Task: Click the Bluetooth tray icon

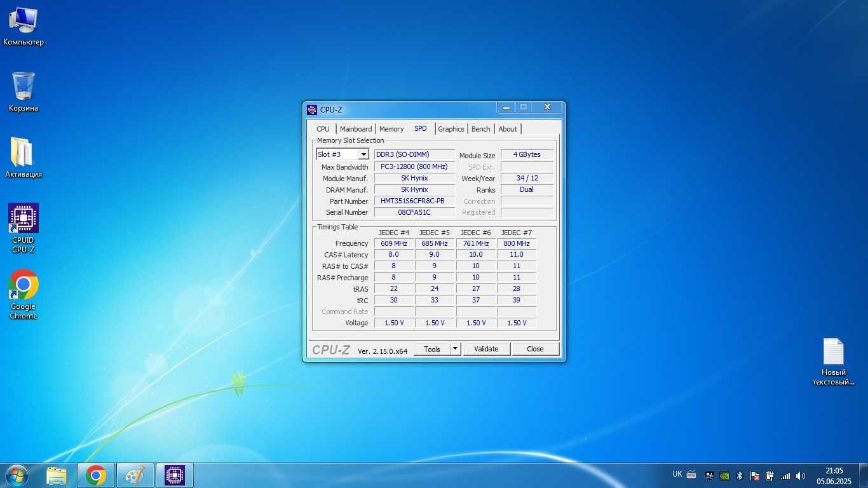Action: [740, 475]
